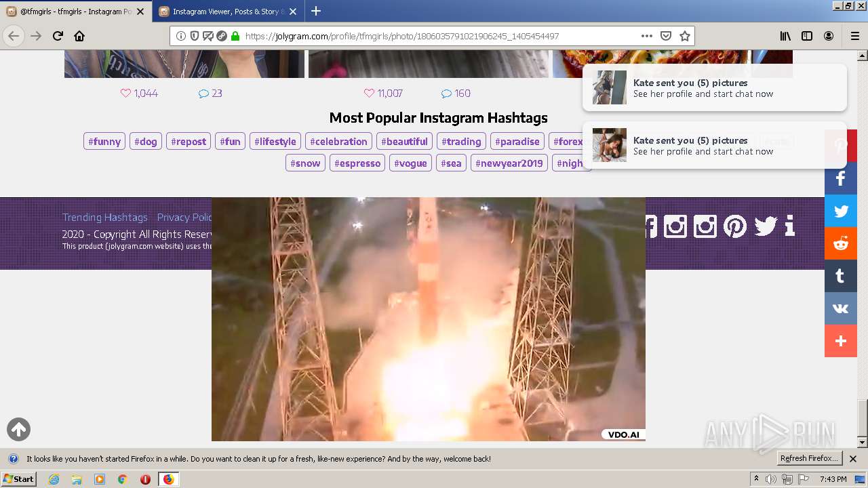Close the Instagram Viewer tab
868x488 pixels.
point(293,12)
